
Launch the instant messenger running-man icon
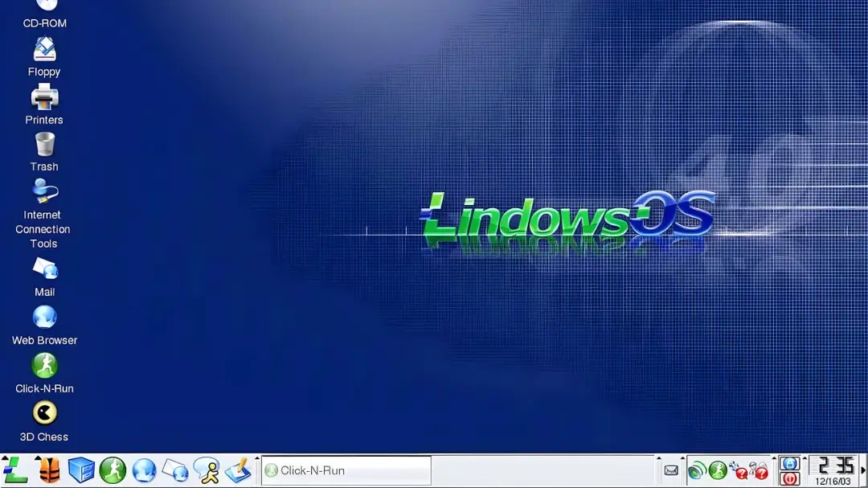coord(207,471)
